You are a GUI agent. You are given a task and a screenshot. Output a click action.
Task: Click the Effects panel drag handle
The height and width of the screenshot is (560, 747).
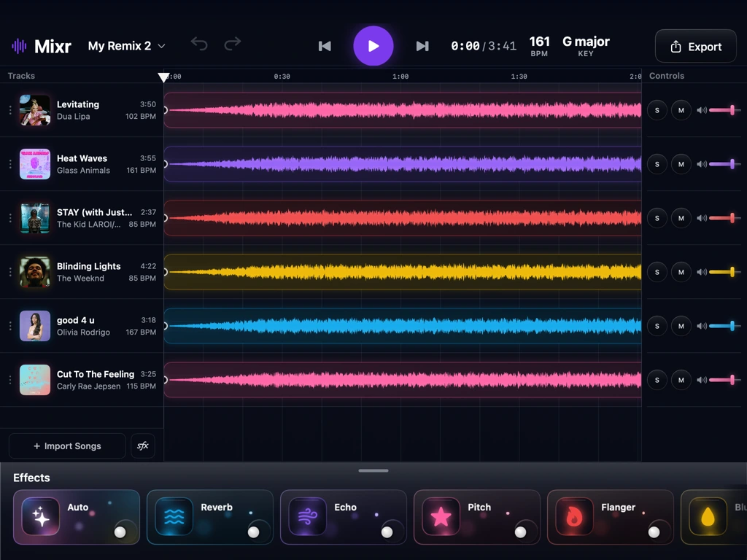tap(373, 470)
